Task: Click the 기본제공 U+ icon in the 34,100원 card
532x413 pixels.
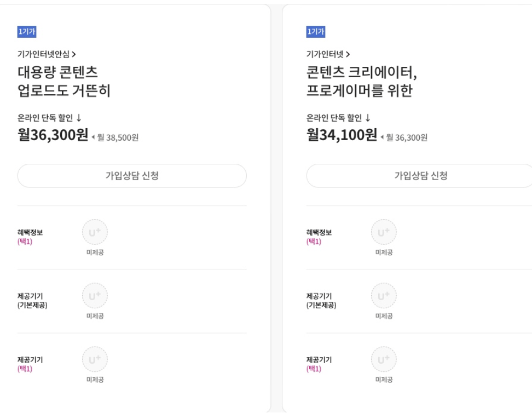Action: (384, 296)
